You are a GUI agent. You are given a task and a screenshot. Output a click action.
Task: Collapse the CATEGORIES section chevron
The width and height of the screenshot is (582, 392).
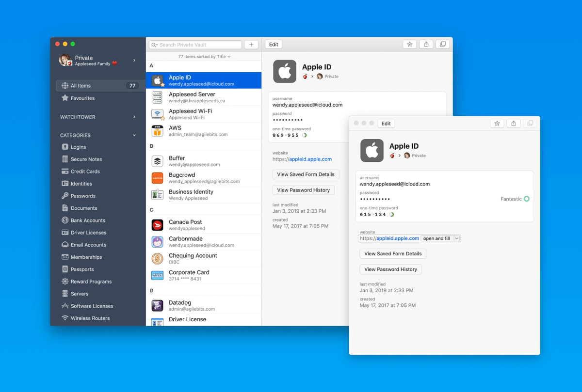pyautogui.click(x=134, y=135)
